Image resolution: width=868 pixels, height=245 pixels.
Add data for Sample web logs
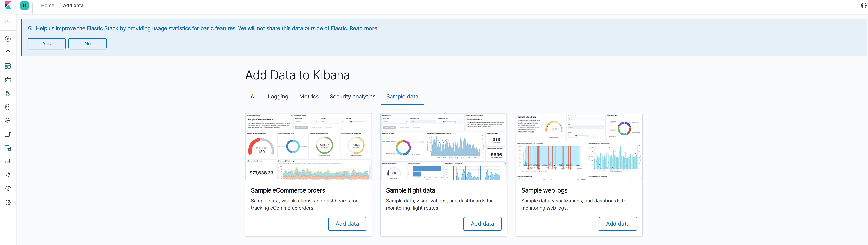pos(618,224)
